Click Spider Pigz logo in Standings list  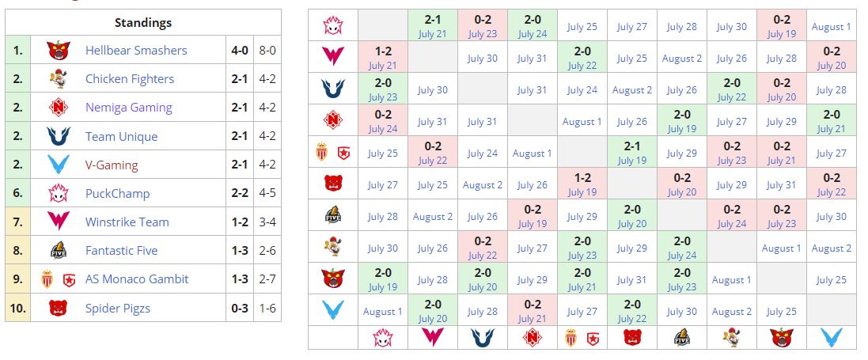click(x=58, y=308)
